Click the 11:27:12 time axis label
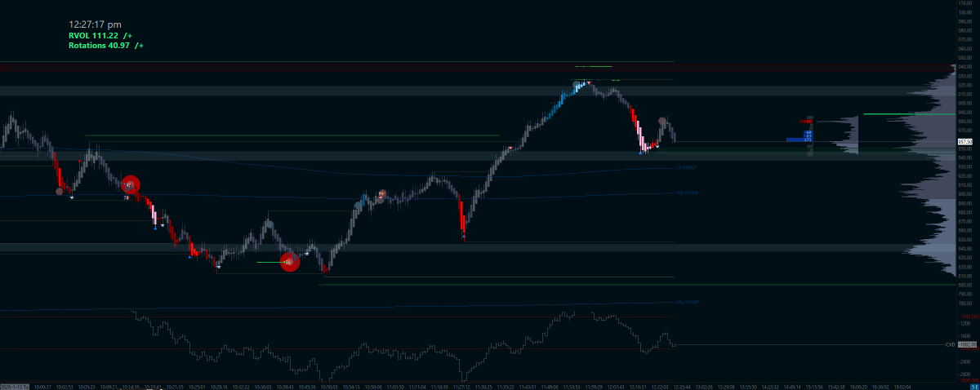The height and width of the screenshot is (390, 980). point(462,387)
